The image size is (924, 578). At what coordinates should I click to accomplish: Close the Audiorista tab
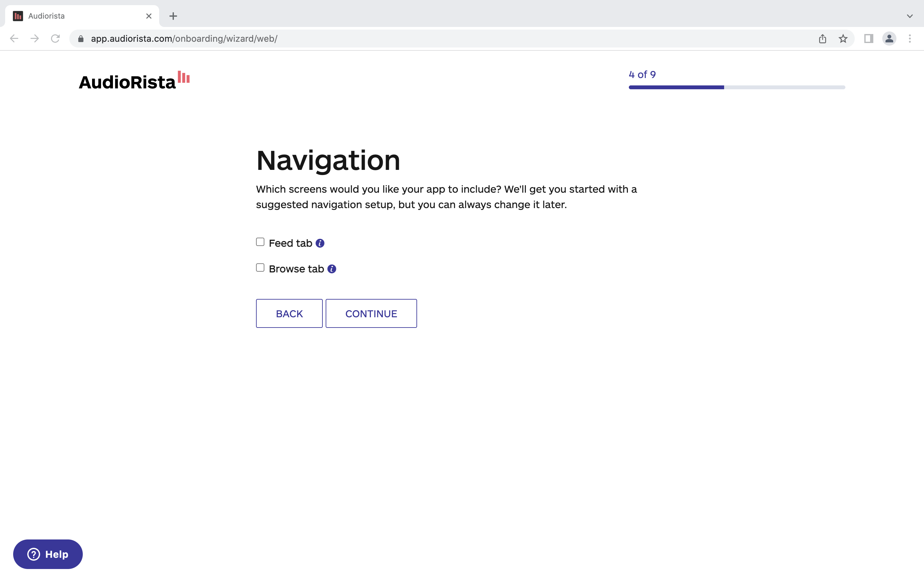coord(149,16)
